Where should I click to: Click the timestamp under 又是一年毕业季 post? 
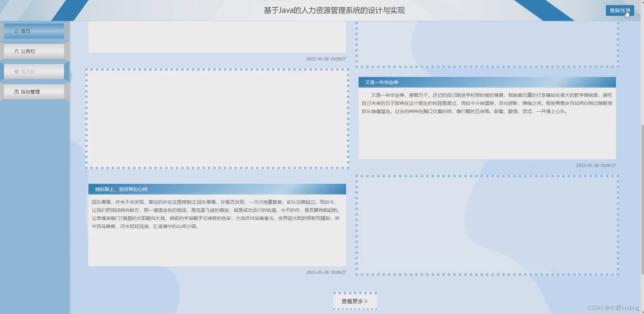pos(596,166)
